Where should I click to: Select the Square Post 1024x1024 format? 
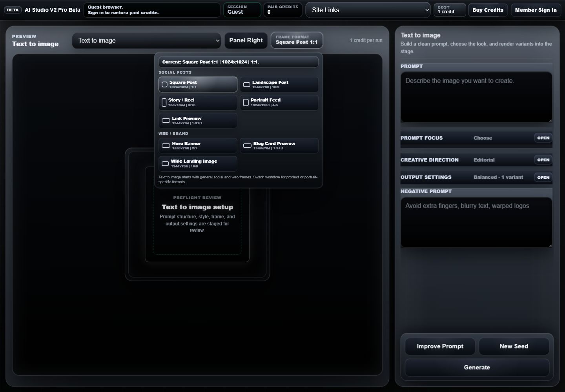[x=198, y=84]
